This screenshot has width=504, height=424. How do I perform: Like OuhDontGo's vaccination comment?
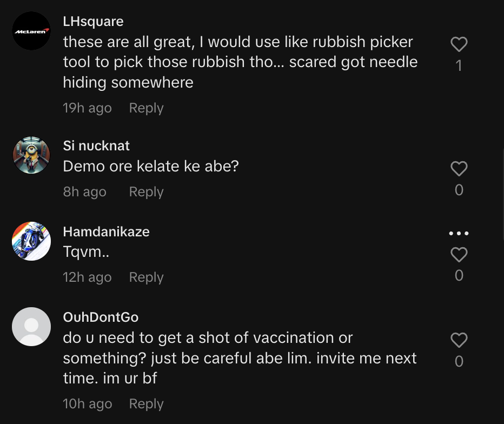click(459, 340)
